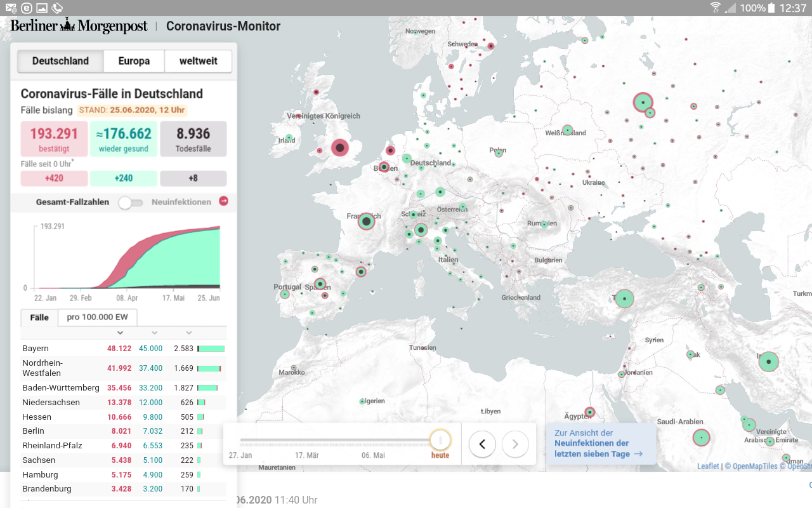Screen dimensions: 812x508
Task: Open the missed call notification icon
Action: 57,8
